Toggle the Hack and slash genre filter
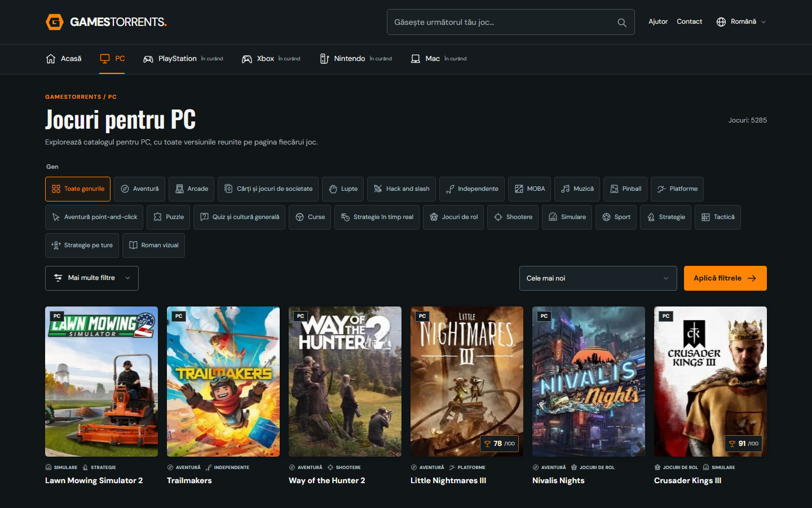This screenshot has width=812, height=508. [x=401, y=189]
